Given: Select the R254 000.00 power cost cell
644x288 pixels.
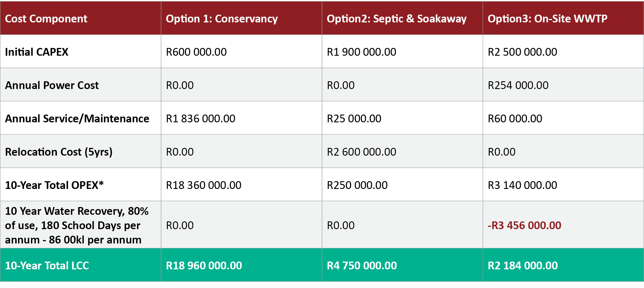Looking at the screenshot, I should point(518,85).
